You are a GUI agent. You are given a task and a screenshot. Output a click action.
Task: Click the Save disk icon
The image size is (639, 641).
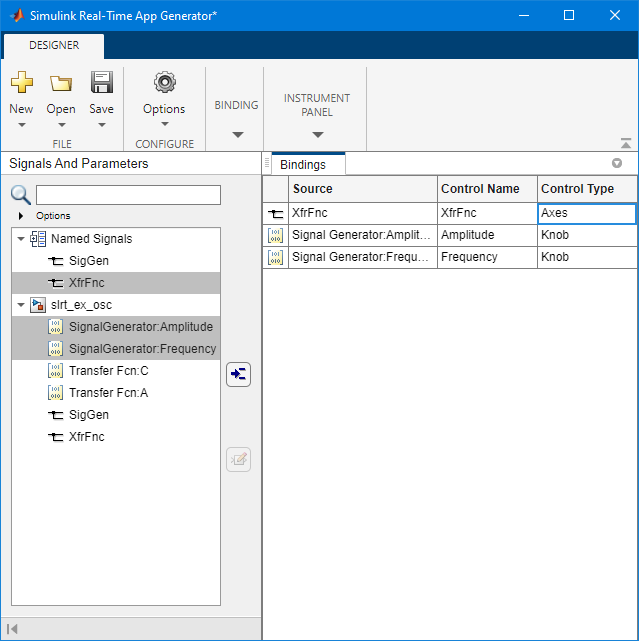pyautogui.click(x=101, y=83)
